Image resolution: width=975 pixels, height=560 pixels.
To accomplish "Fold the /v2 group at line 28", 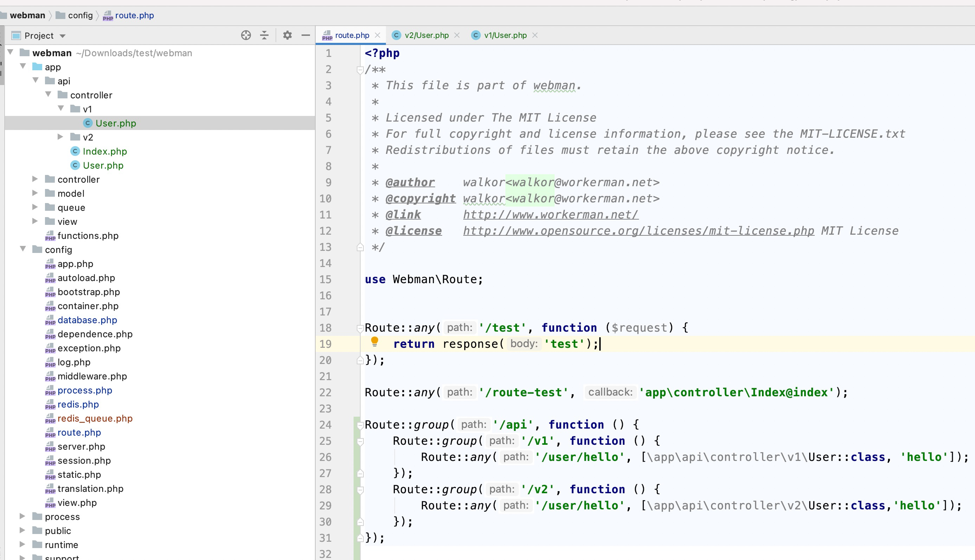I will [360, 490].
